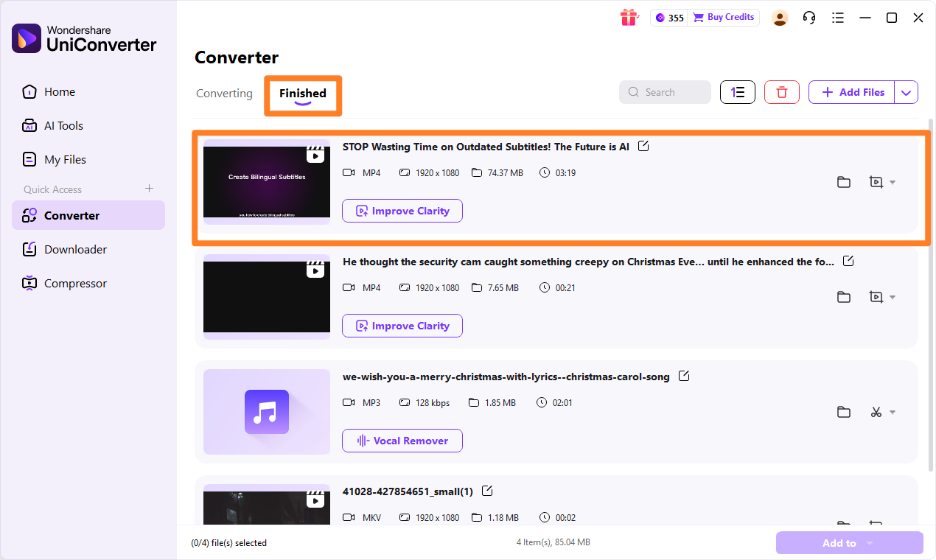
Task: Click Improve Clarity on the subtitles video
Action: point(402,211)
